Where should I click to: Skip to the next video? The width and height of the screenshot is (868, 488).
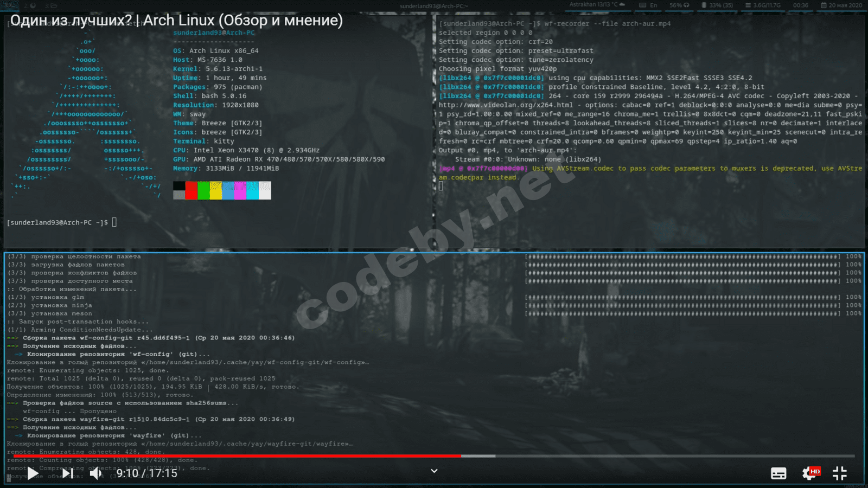[x=67, y=473]
